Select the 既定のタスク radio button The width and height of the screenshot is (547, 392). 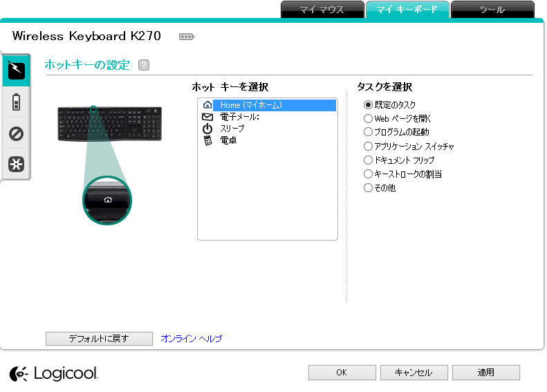tap(368, 104)
